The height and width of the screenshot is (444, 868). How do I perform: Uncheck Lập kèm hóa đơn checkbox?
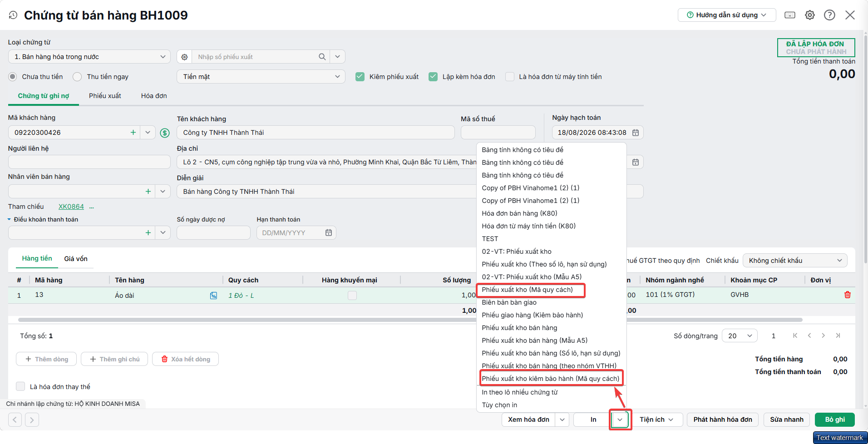coord(433,77)
